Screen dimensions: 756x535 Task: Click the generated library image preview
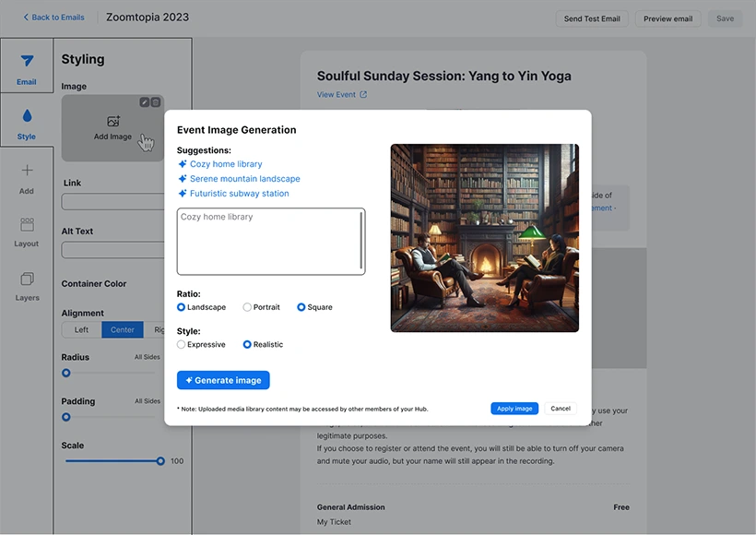(483, 237)
